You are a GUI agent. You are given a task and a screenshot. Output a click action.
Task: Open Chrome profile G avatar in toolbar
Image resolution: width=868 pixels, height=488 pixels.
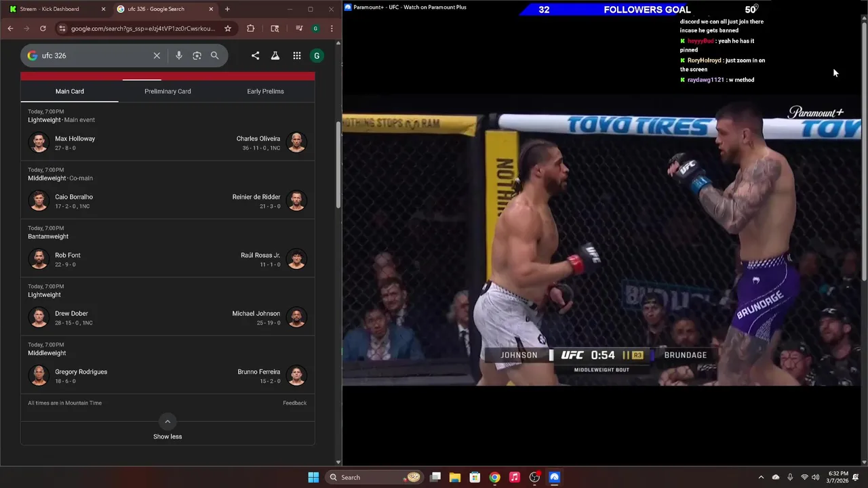315,28
